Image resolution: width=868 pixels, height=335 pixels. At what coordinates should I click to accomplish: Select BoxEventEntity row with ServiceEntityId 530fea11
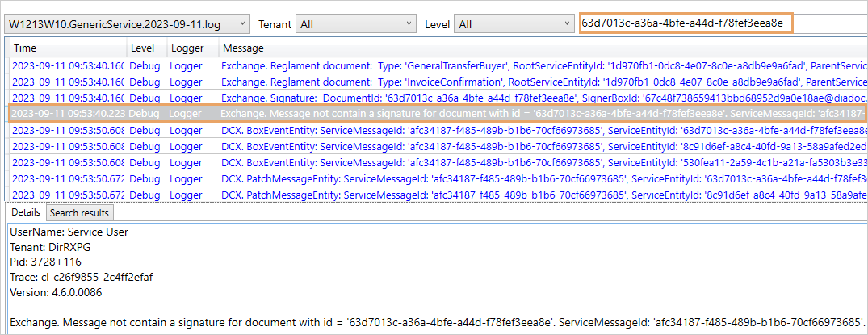(484, 162)
